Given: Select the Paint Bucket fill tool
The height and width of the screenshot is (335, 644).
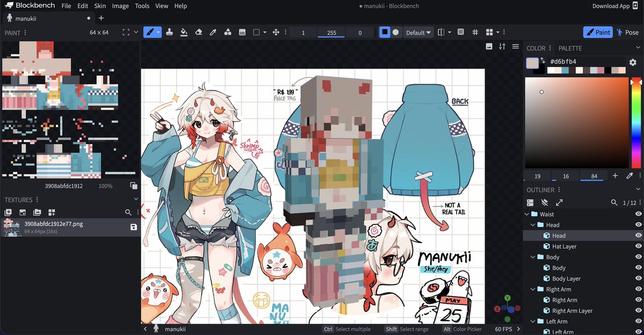Looking at the screenshot, I should tap(184, 32).
